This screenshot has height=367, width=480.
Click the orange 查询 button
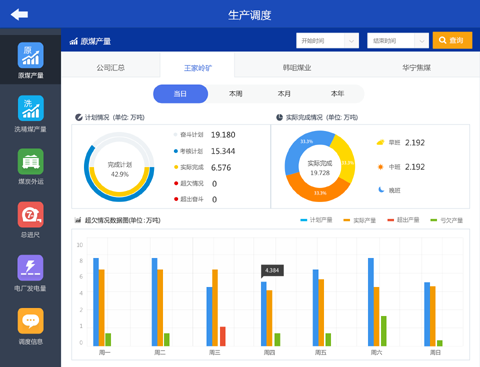[x=452, y=40]
